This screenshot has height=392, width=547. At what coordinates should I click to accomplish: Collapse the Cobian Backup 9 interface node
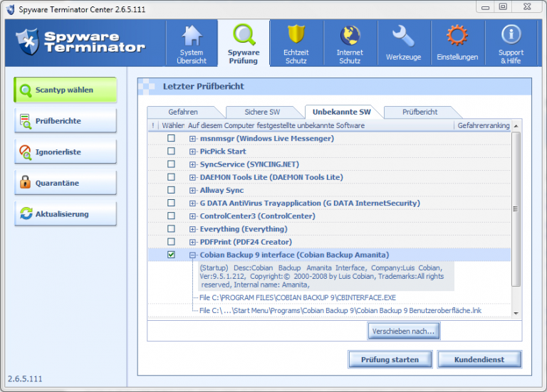[x=192, y=255]
